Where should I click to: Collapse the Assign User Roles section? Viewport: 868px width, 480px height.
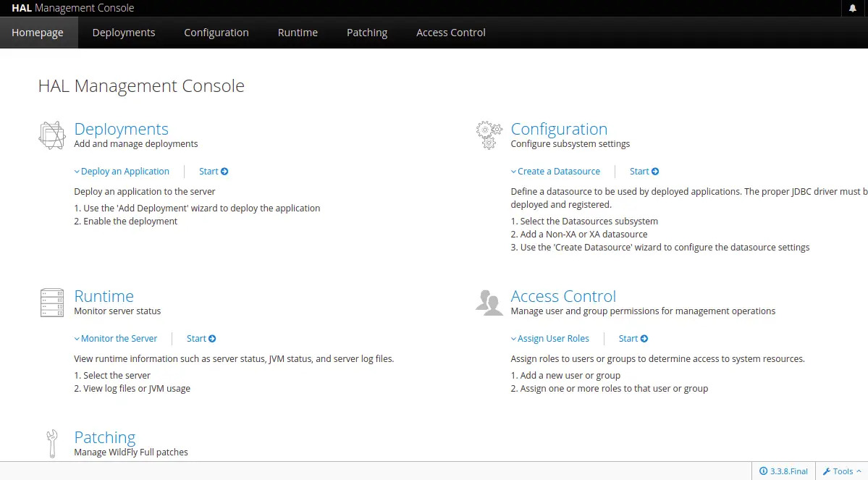[549, 338]
